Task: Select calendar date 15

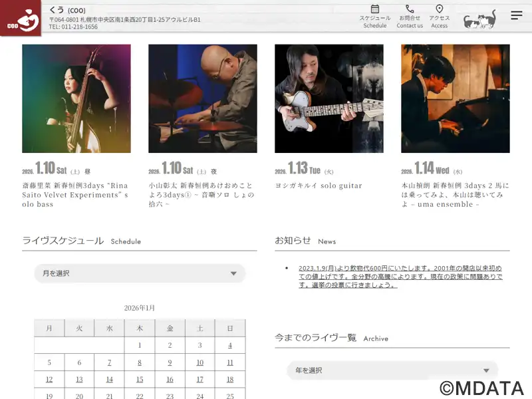Action: coord(140,379)
